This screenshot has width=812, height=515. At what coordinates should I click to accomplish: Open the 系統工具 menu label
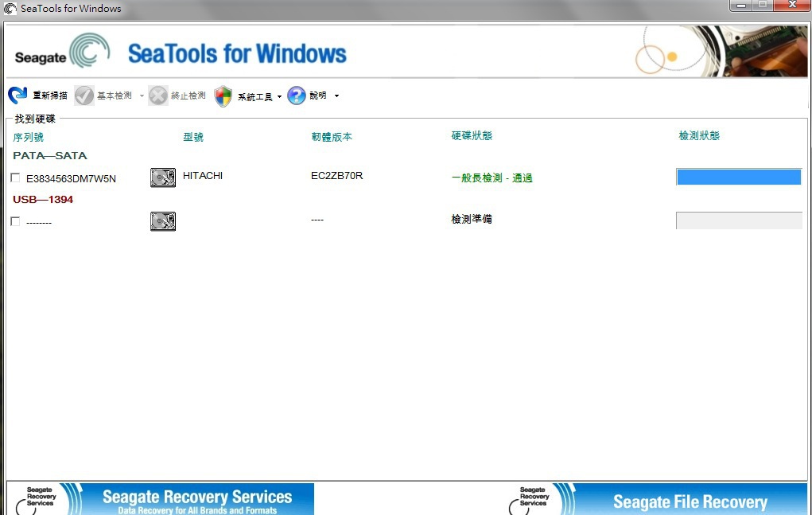254,97
